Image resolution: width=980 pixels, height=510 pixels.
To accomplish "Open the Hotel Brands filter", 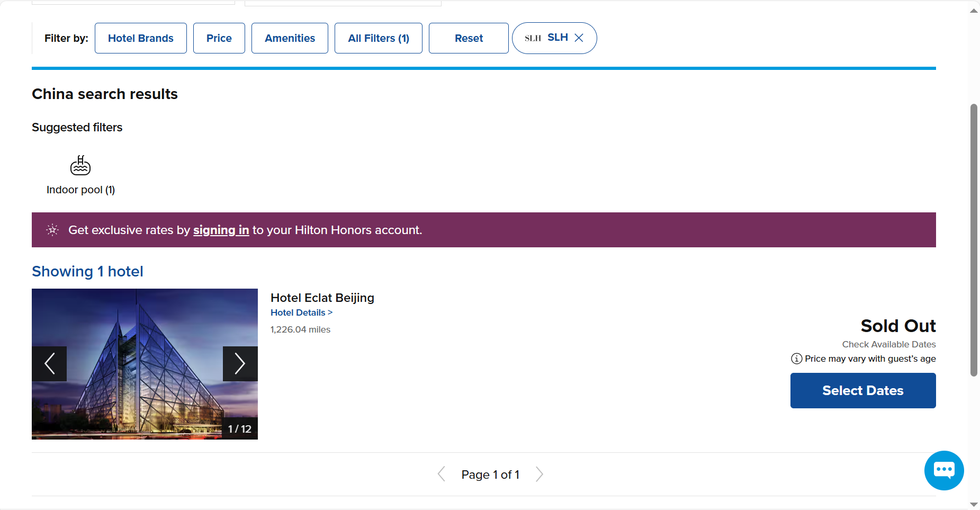I will tap(141, 38).
